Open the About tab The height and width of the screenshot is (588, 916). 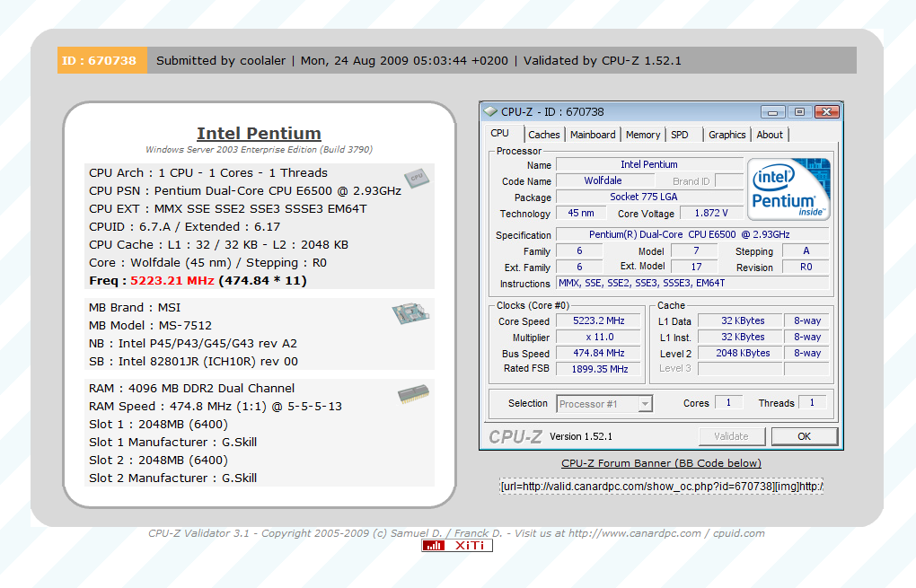click(x=770, y=135)
